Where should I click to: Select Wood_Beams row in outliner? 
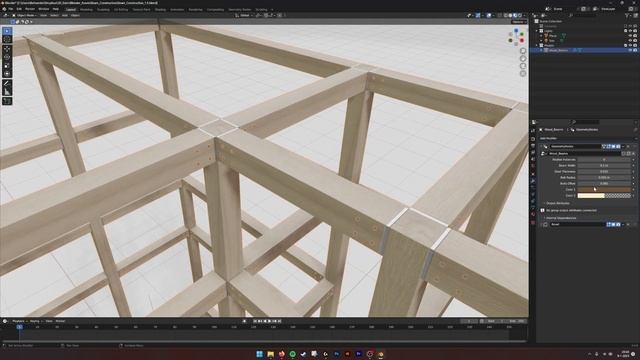[584, 50]
